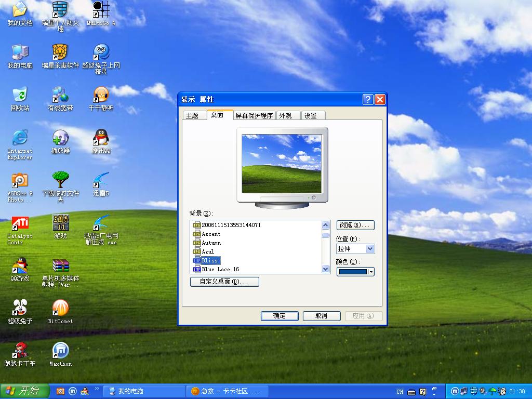Click the background list scroll-down arrow

pos(326,269)
